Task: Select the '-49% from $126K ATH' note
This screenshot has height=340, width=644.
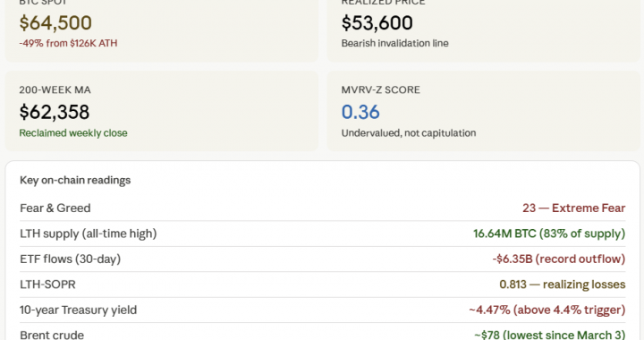Action: point(68,43)
